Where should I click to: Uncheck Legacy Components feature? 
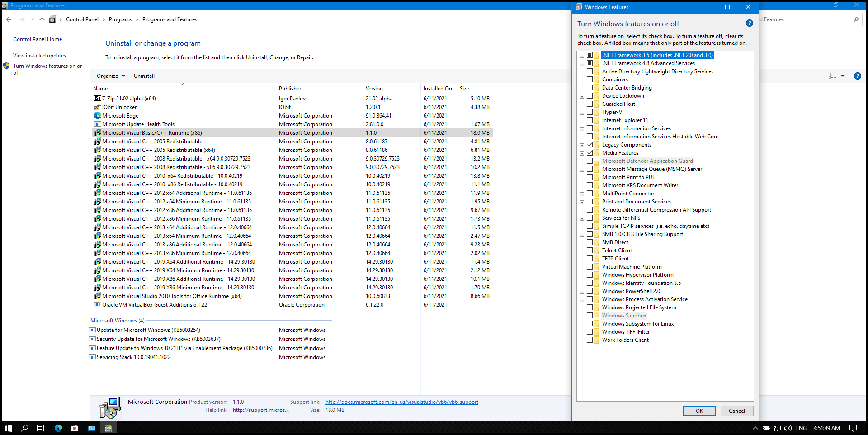[x=590, y=145]
